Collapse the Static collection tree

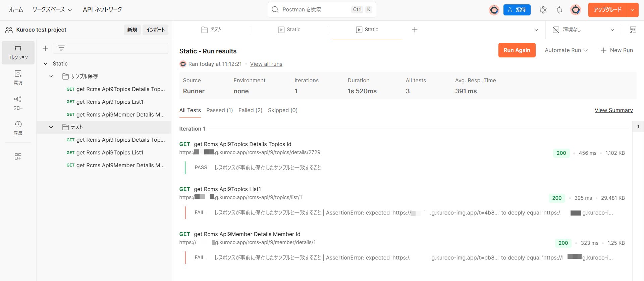46,64
